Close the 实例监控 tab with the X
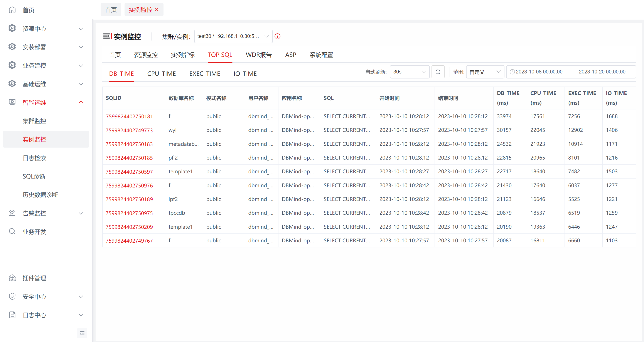644x342 pixels. (x=157, y=10)
